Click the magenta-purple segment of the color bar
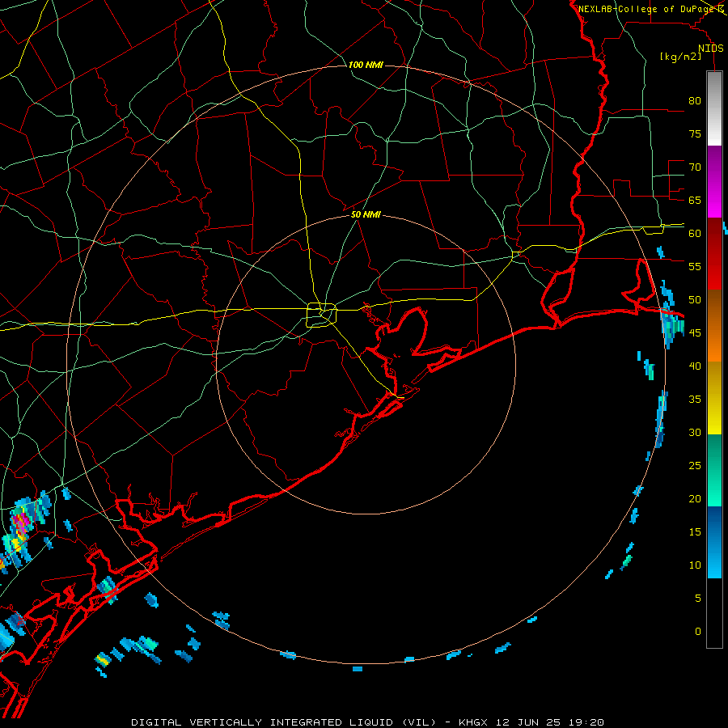 pyautogui.click(x=714, y=181)
